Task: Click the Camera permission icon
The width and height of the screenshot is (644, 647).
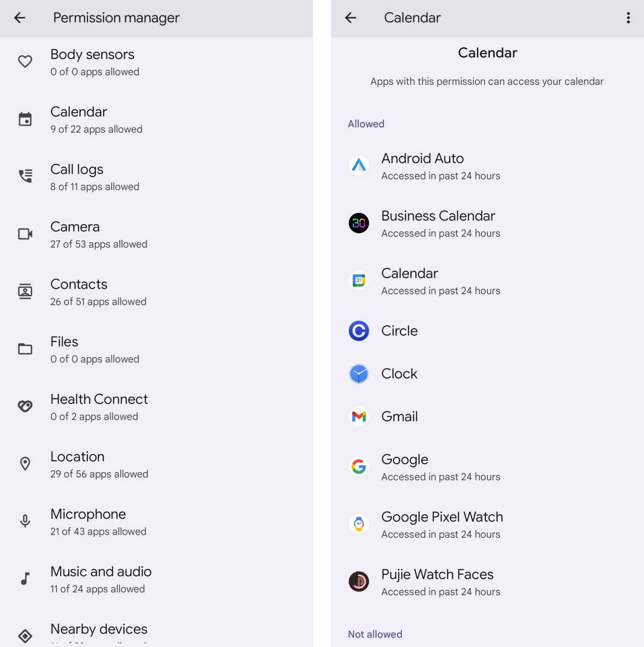Action: (25, 234)
